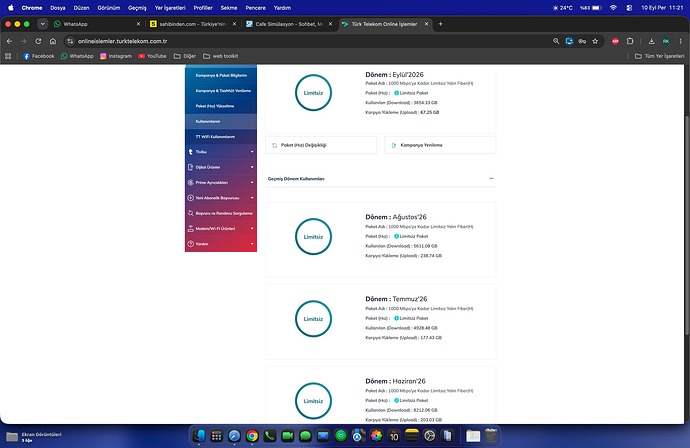Viewport: 690px width, 448px height.
Task: Open Photos from the dock
Action: point(376,436)
